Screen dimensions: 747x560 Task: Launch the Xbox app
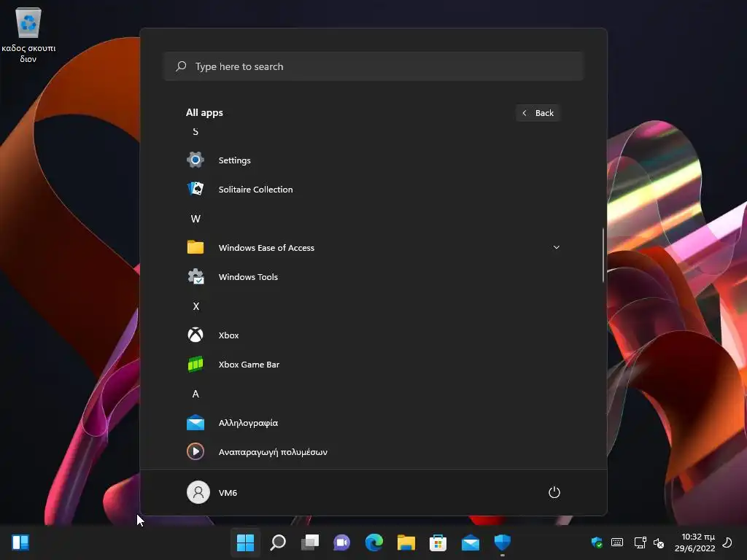click(373, 335)
